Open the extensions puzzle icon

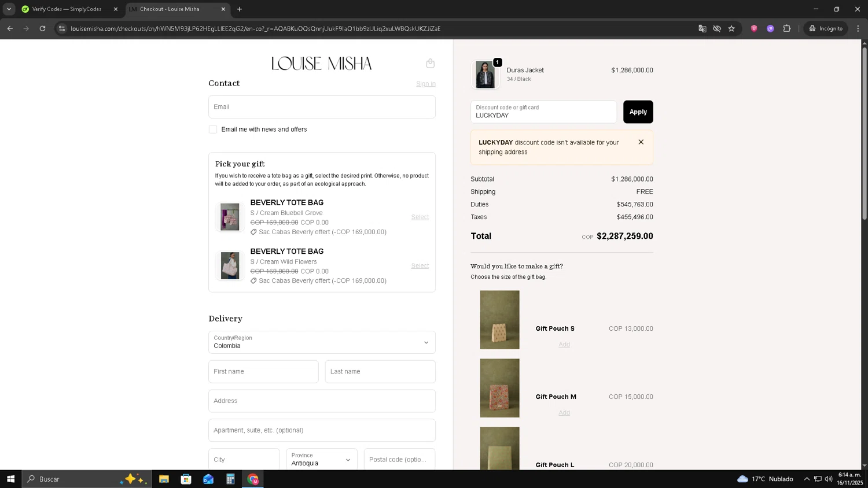pyautogui.click(x=786, y=28)
